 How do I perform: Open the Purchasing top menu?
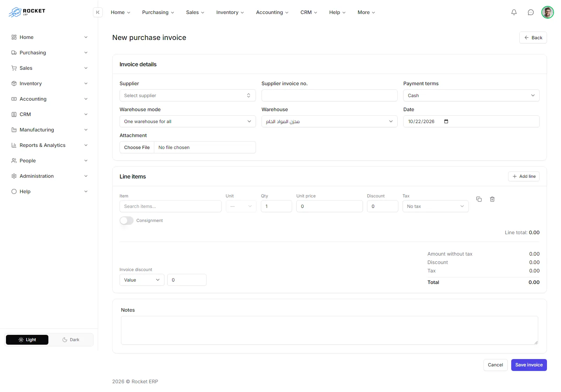point(158,12)
